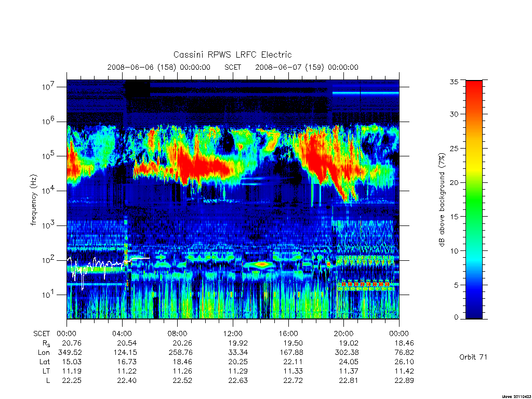Click the Orbit 71 label
The image size is (532, 399).
[x=473, y=357]
